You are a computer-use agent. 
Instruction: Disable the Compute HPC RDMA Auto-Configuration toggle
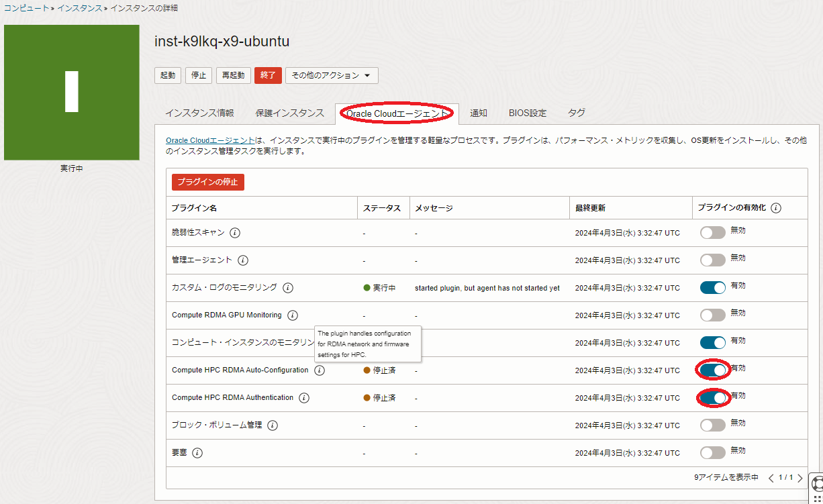pos(712,370)
